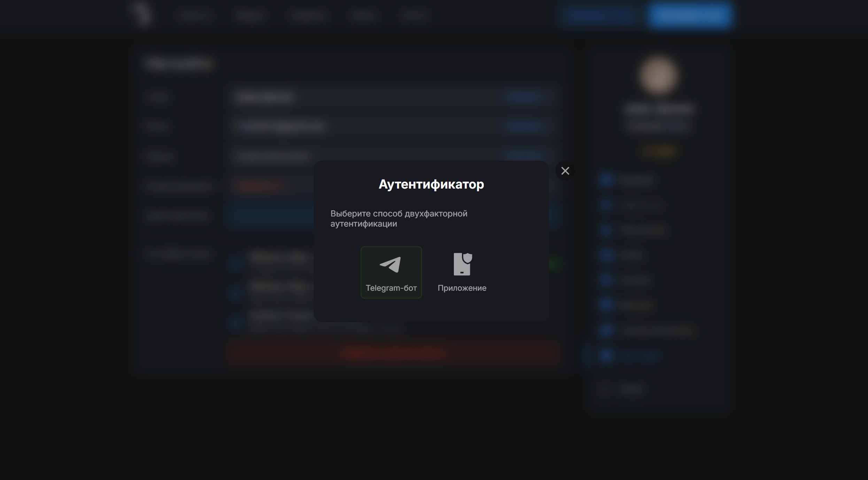Click the blurred round profile avatar
The height and width of the screenshot is (480, 868).
tap(658, 76)
